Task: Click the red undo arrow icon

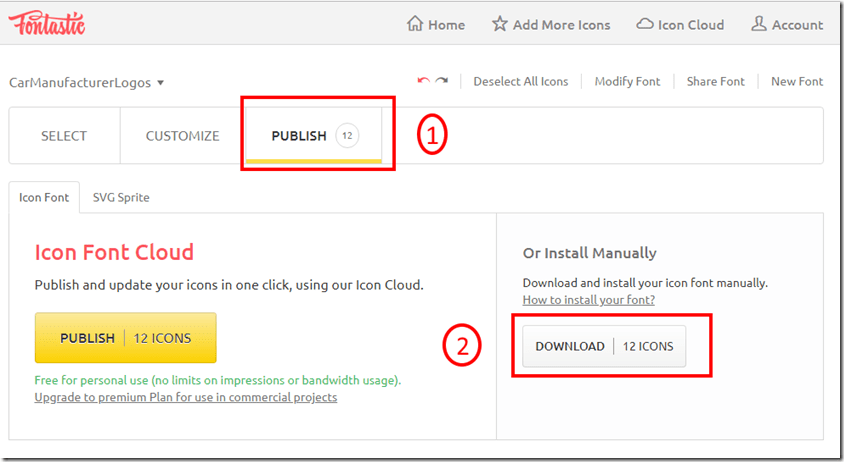Action: [x=423, y=81]
